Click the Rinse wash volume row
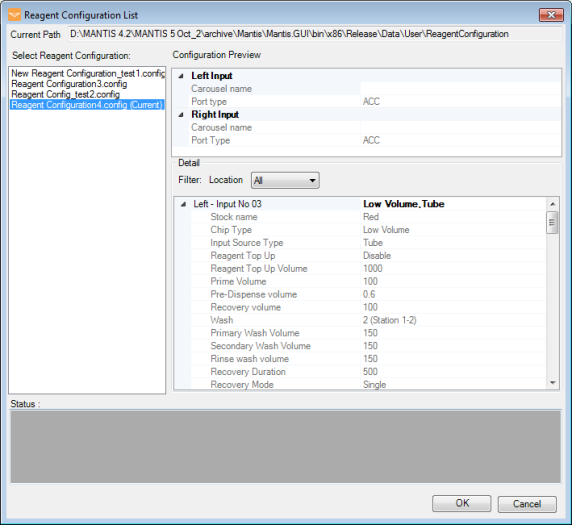The width and height of the screenshot is (572, 525). click(368, 359)
